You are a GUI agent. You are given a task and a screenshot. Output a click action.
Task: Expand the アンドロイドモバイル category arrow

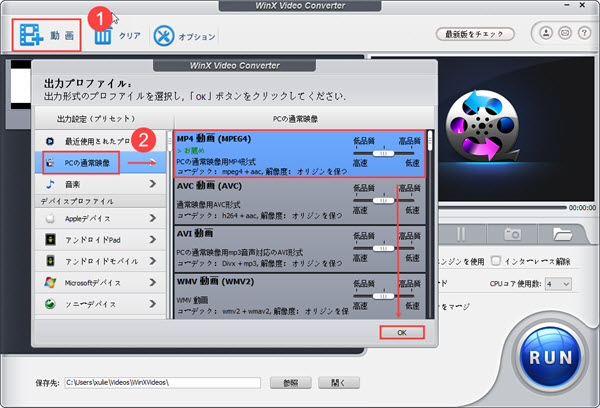point(153,261)
